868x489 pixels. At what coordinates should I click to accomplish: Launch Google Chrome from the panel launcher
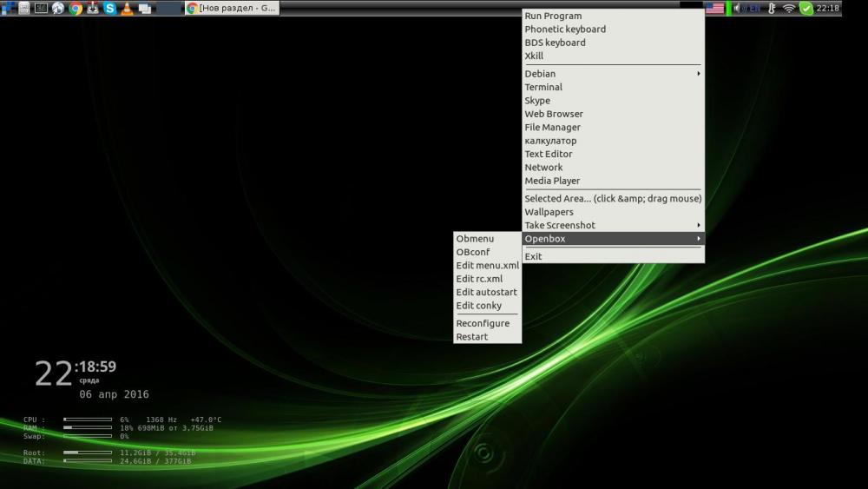[x=76, y=8]
